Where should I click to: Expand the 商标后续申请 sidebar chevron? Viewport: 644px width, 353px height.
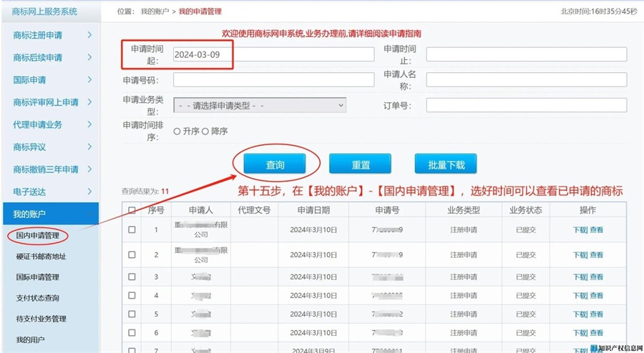(89, 57)
